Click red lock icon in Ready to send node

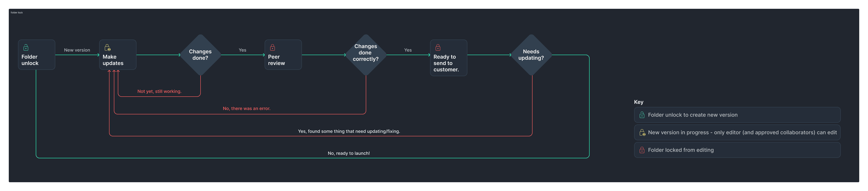click(438, 47)
